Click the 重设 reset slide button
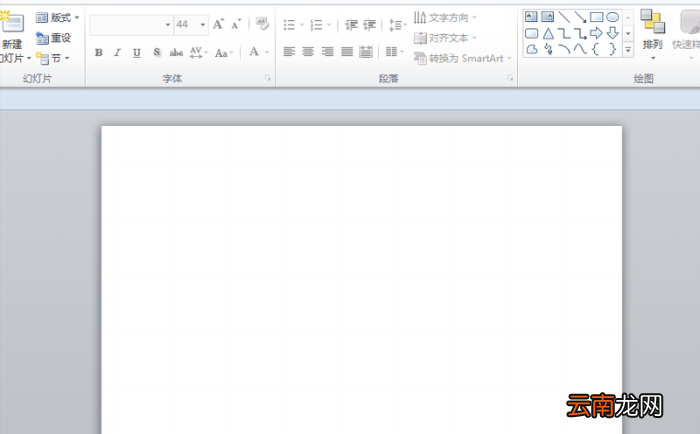Image resolution: width=700 pixels, height=434 pixels. point(54,38)
